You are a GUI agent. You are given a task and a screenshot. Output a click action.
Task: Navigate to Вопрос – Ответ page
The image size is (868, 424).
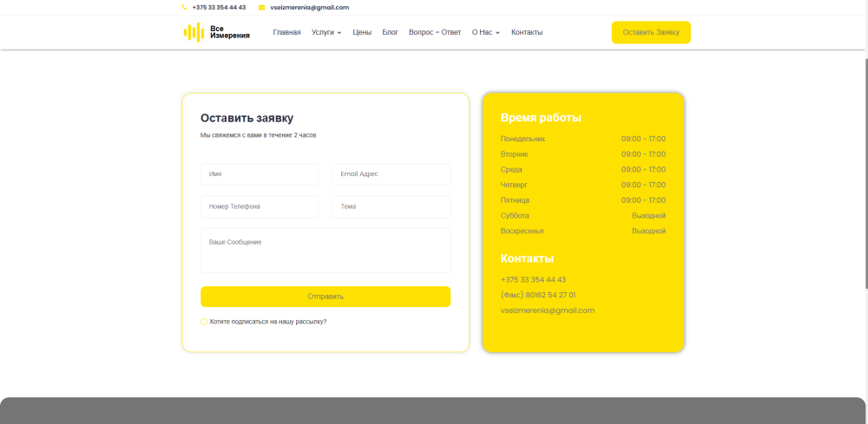click(435, 32)
